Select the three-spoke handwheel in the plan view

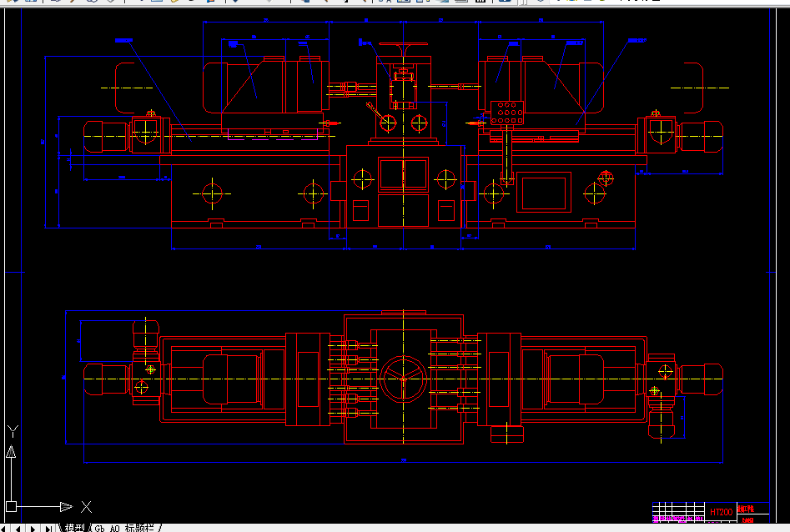(404, 379)
